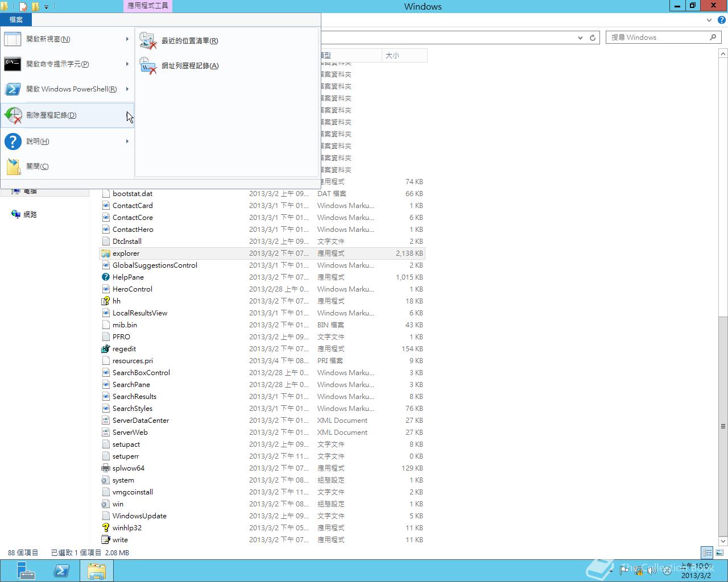Select the write application icon
The width and height of the screenshot is (728, 582).
pos(105,540)
